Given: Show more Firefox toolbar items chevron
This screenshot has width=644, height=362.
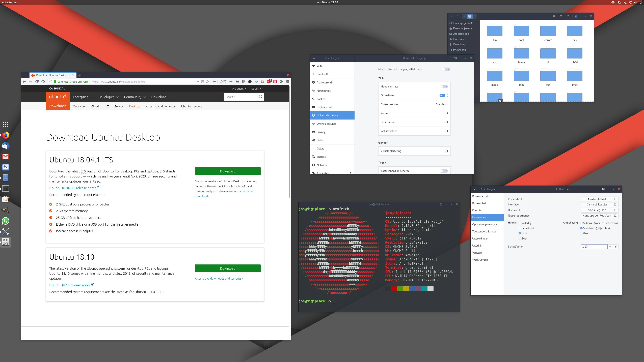Looking at the screenshot, I should (x=282, y=82).
